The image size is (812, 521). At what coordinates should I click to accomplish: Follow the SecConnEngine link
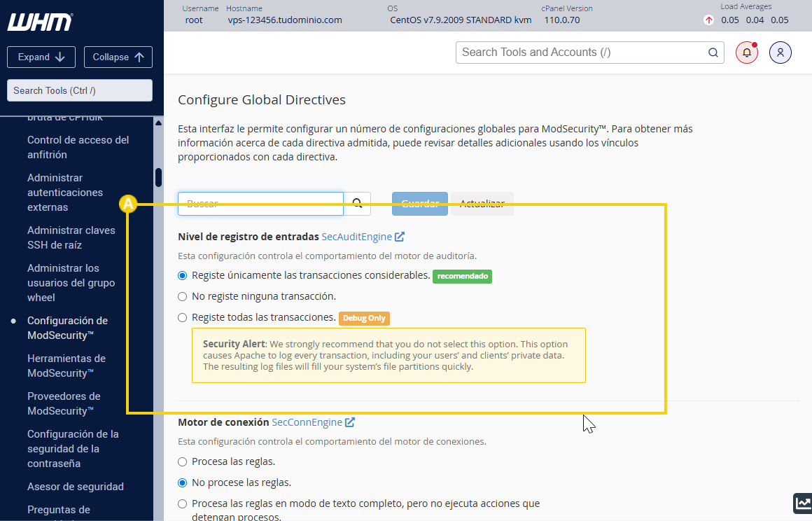[307, 422]
